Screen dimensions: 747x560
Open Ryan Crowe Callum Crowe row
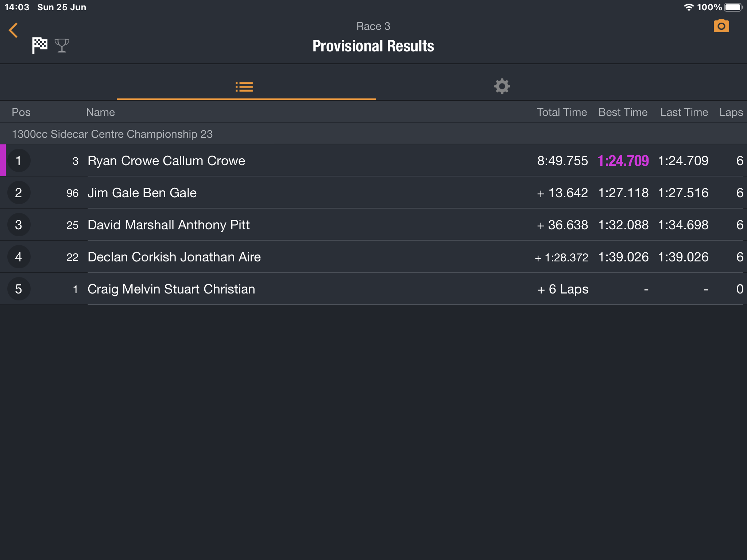click(x=373, y=160)
